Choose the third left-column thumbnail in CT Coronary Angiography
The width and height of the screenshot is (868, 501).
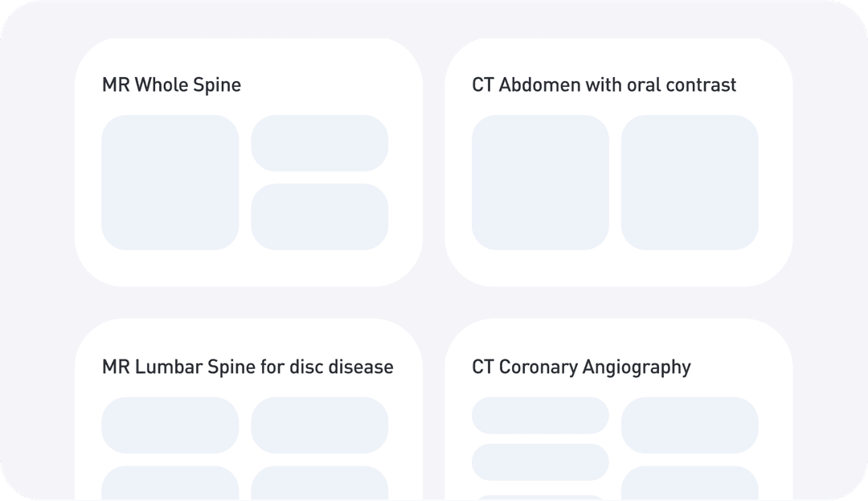pos(540,497)
